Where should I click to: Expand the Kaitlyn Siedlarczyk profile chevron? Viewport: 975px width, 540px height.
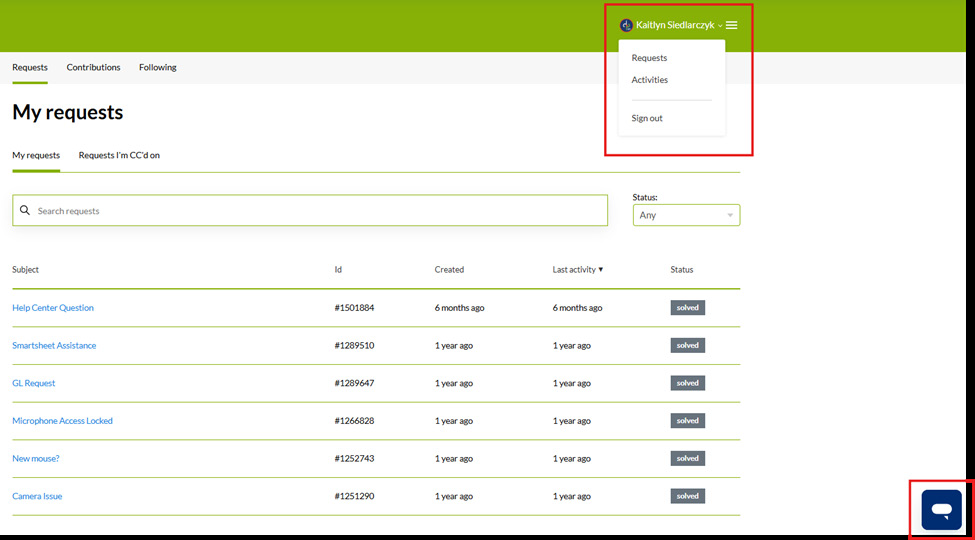[720, 26]
